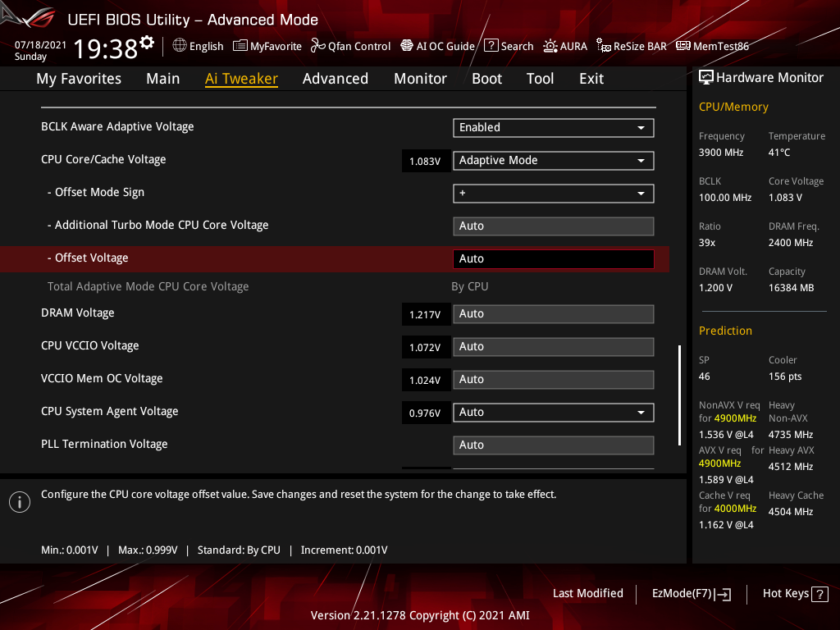Open the MyFavorite shortcut panel

[x=267, y=46]
